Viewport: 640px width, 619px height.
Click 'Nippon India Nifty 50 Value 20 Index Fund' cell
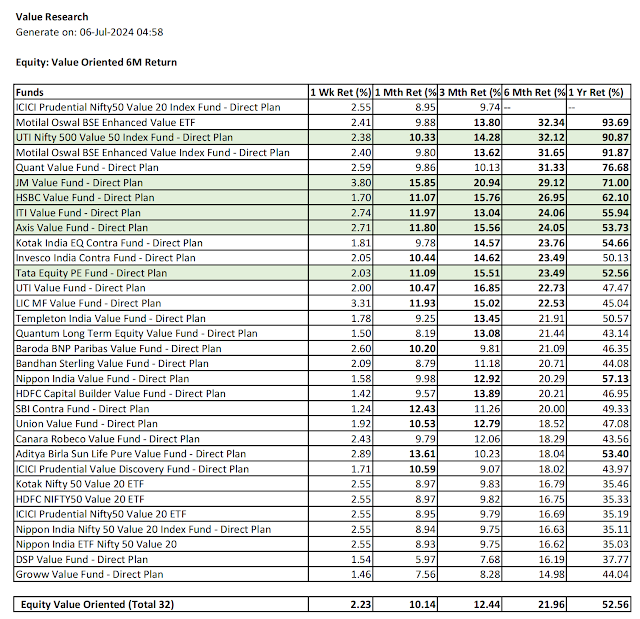point(161,529)
